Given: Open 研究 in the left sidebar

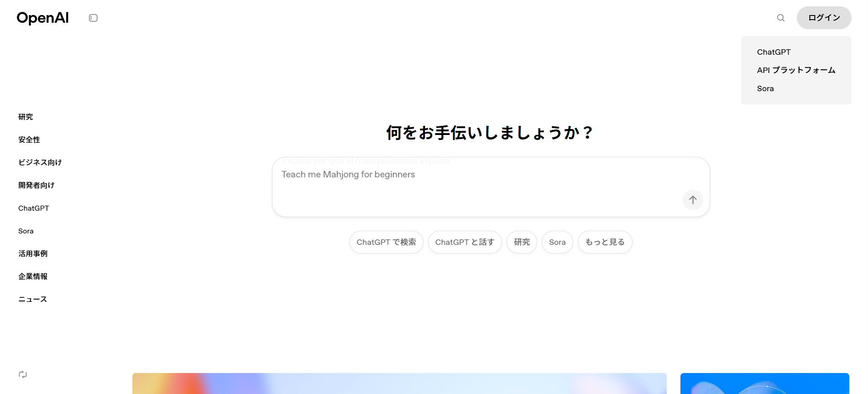Looking at the screenshot, I should 26,117.
